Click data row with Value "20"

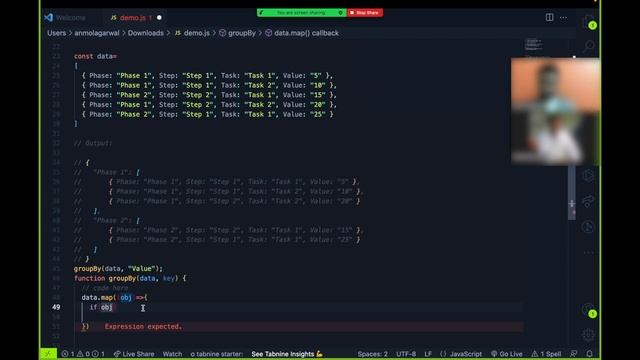209,105
